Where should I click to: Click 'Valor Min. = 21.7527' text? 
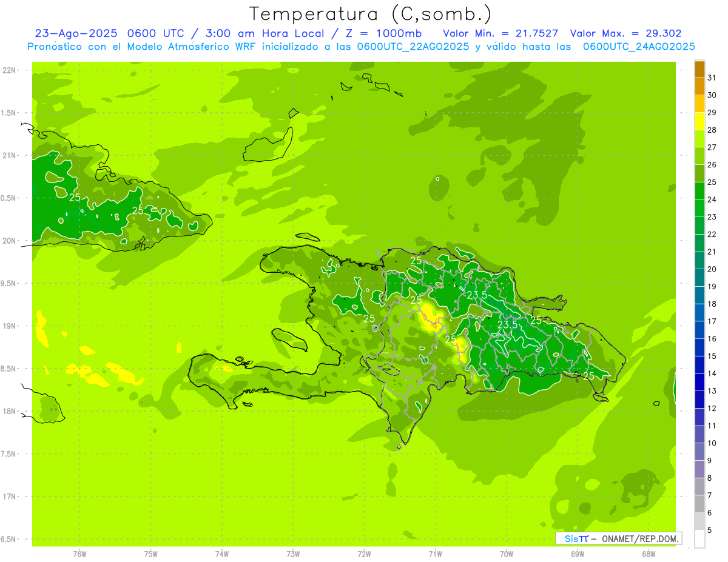coord(501,33)
